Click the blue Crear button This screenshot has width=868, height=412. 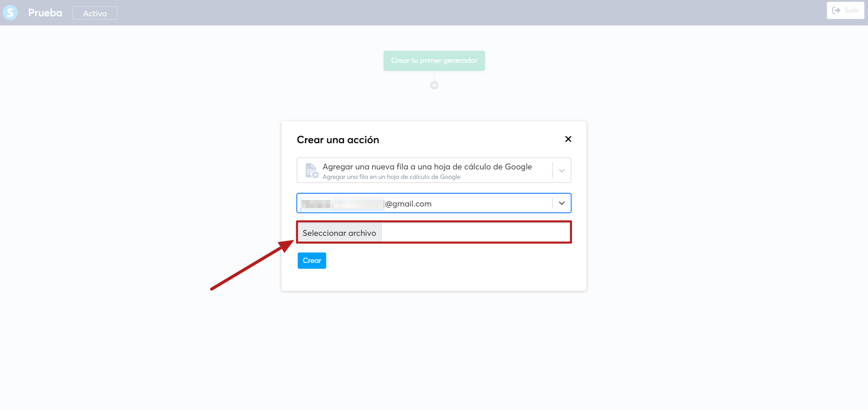(311, 261)
